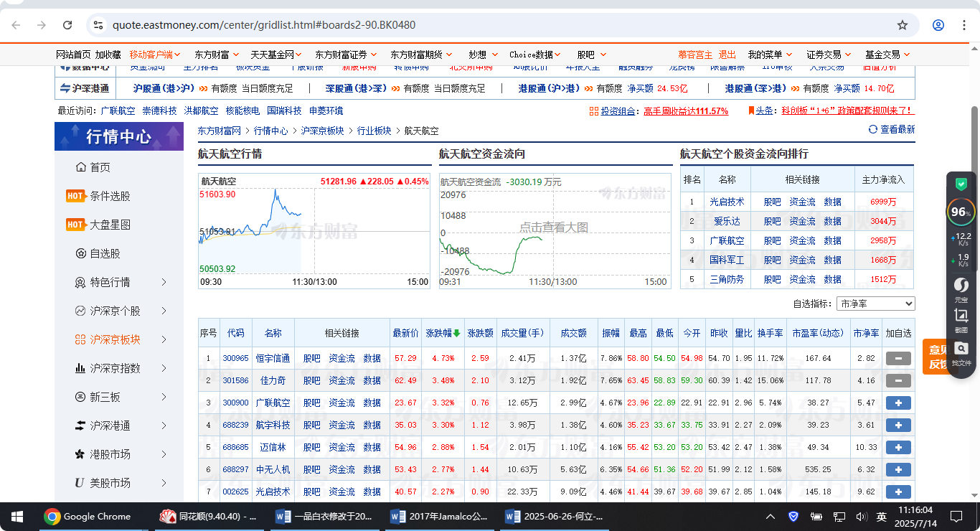Open Windows notification center icon

pyautogui.click(x=956, y=517)
